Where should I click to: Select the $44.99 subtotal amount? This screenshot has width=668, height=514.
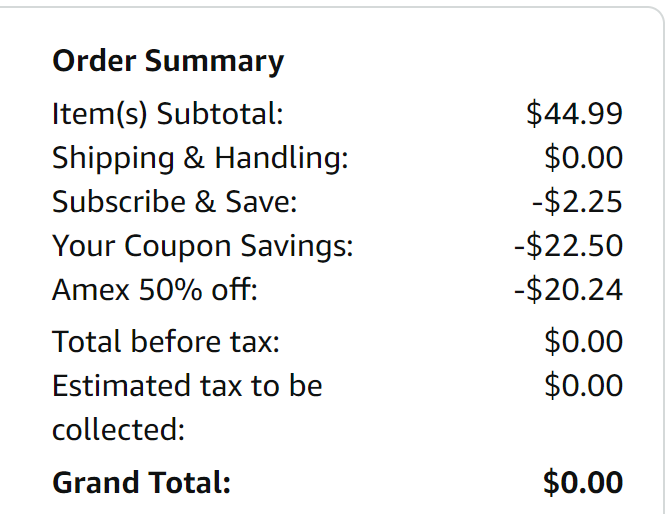[574, 114]
